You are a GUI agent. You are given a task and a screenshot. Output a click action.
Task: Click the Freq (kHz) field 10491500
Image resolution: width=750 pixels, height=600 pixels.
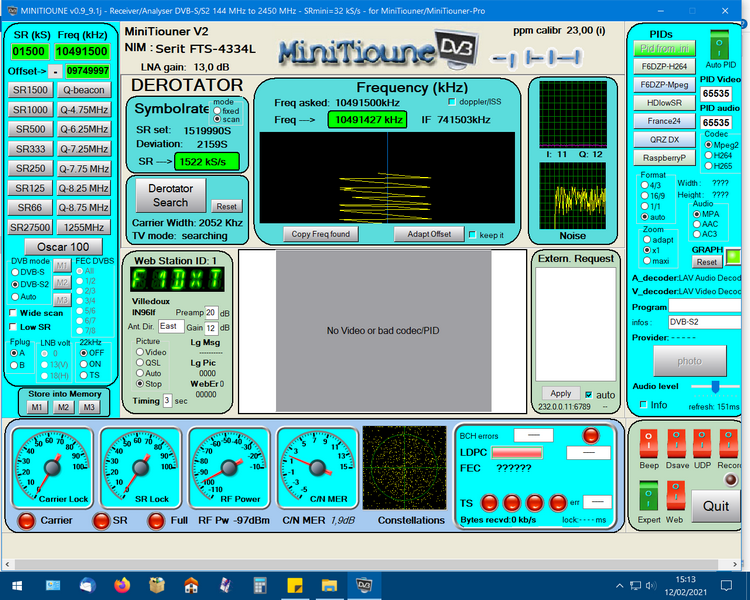point(81,52)
